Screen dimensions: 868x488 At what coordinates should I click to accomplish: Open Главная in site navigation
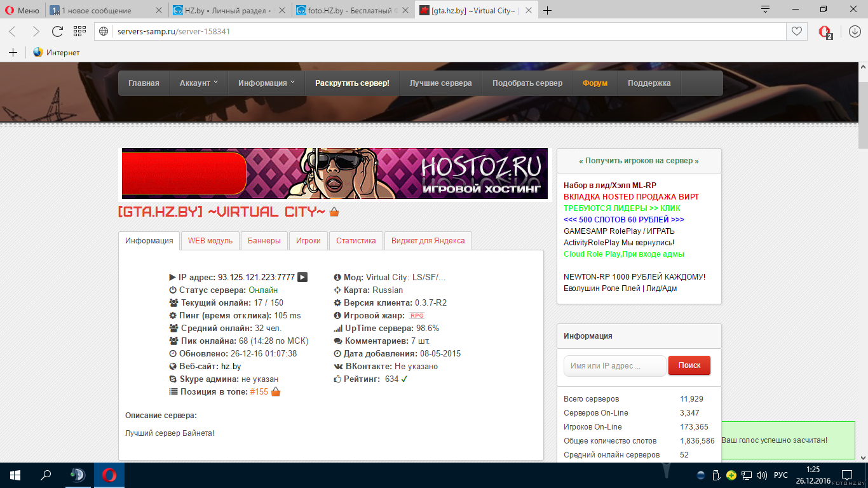coord(144,83)
